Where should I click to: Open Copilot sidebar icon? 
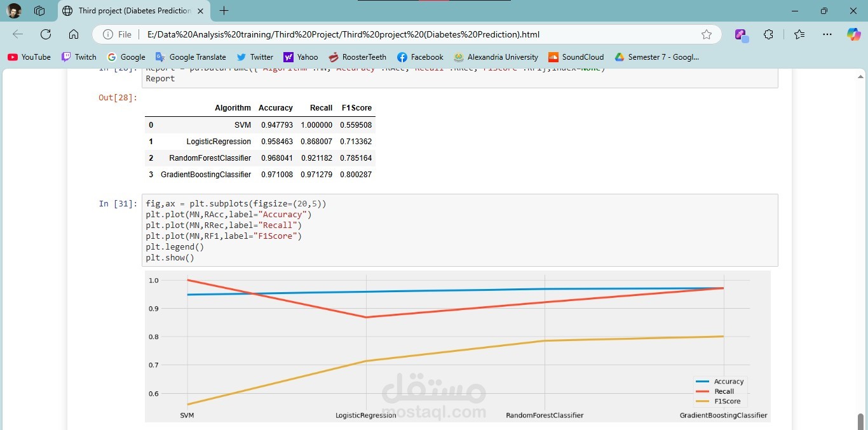click(853, 34)
